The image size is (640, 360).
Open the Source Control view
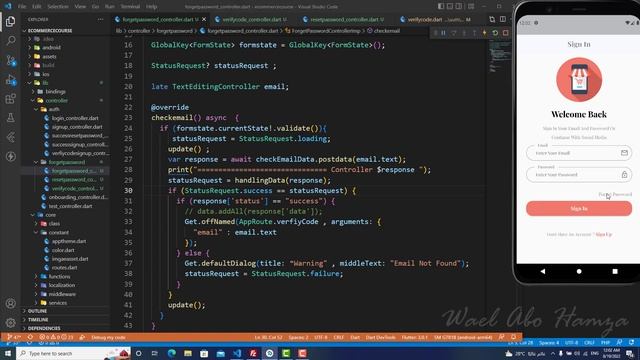(x=11, y=60)
